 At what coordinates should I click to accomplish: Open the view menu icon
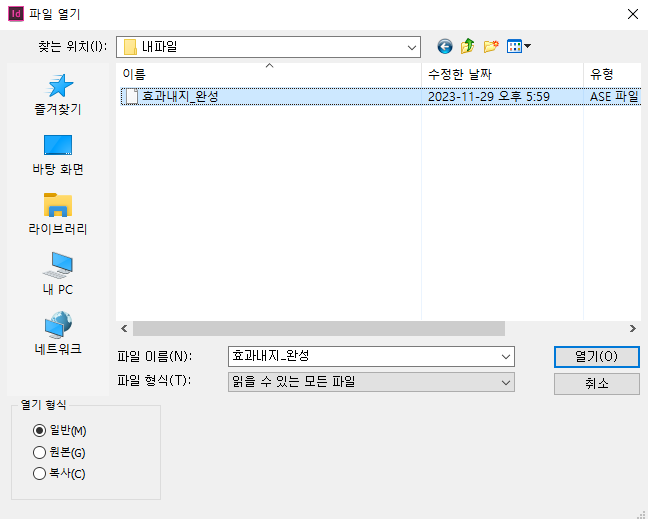pos(518,46)
